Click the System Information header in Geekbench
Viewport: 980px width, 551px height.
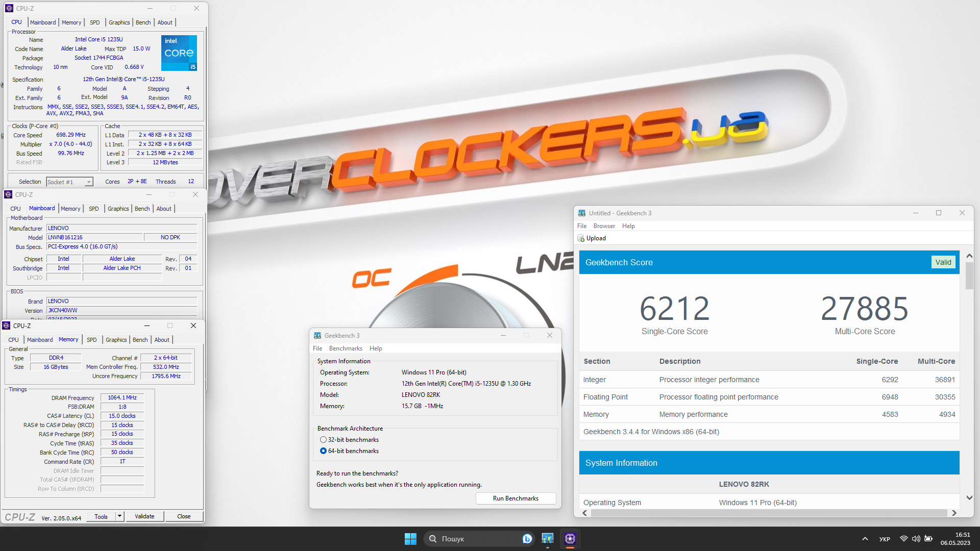(x=769, y=463)
